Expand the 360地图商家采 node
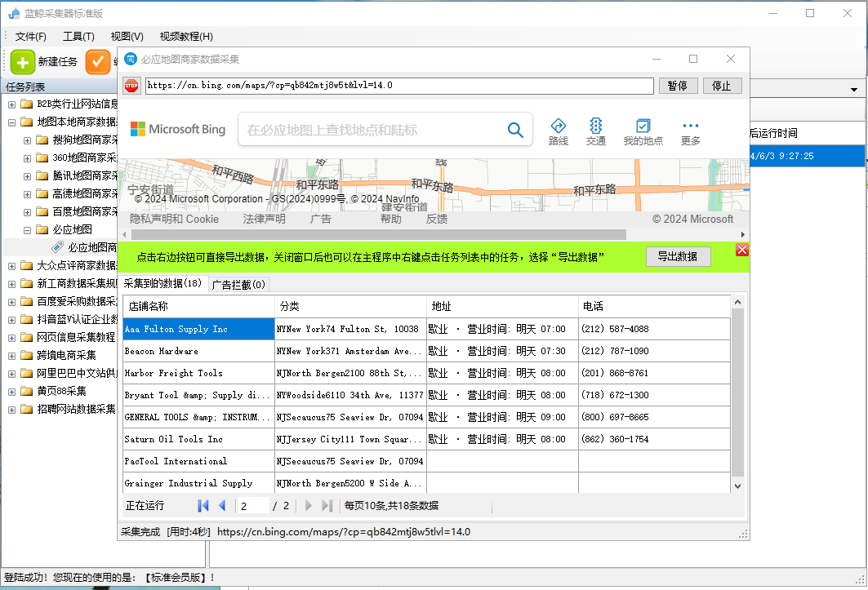 27,158
